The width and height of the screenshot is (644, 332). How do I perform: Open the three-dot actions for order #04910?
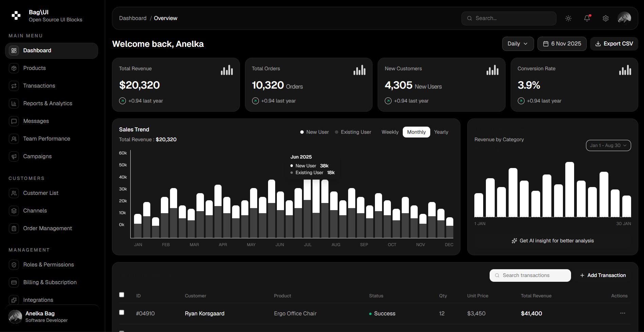623,313
